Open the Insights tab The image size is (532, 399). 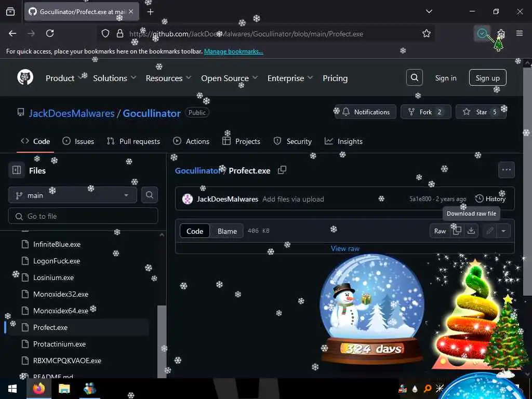[x=343, y=141]
